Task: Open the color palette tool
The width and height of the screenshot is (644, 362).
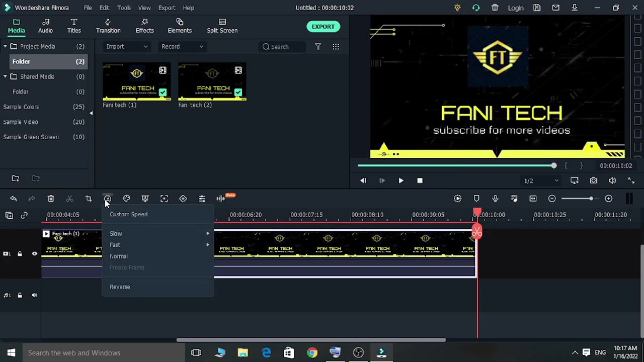Action: point(127,199)
